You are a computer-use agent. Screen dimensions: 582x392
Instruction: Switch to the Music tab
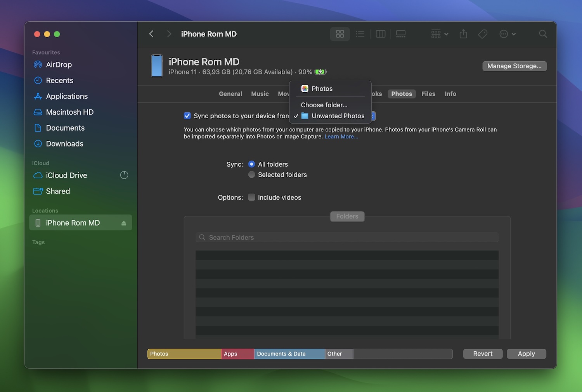click(260, 94)
